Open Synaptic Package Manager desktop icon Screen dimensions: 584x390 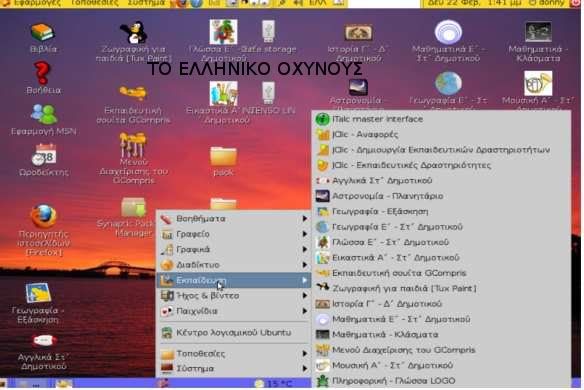[x=133, y=208]
